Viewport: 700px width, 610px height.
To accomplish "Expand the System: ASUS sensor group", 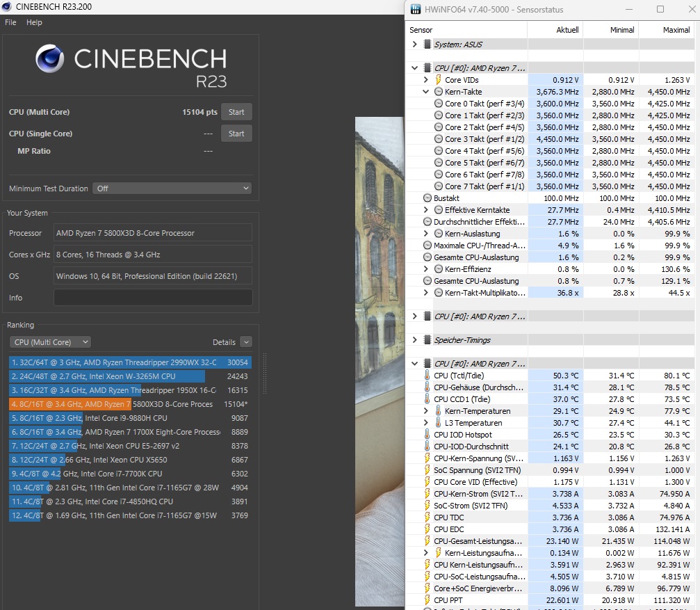I will point(415,45).
